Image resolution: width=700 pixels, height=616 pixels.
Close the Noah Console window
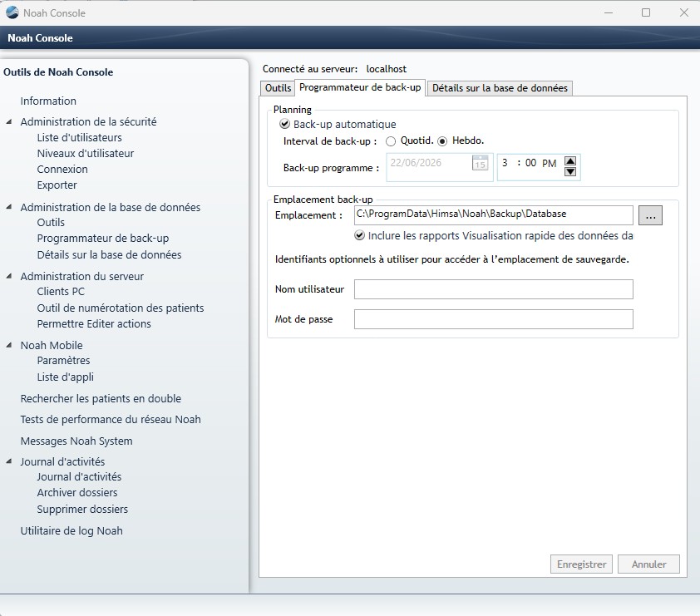(x=684, y=12)
